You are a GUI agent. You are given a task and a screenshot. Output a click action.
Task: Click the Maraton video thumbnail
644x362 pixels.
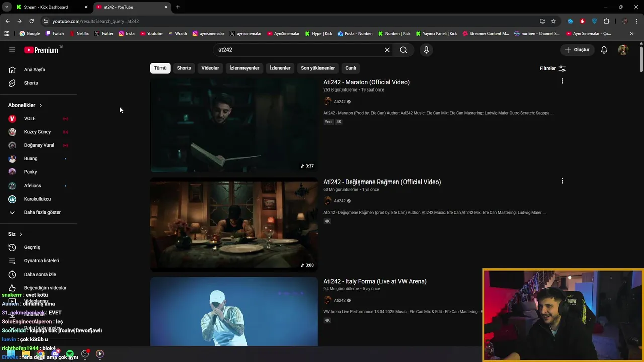coord(234,125)
